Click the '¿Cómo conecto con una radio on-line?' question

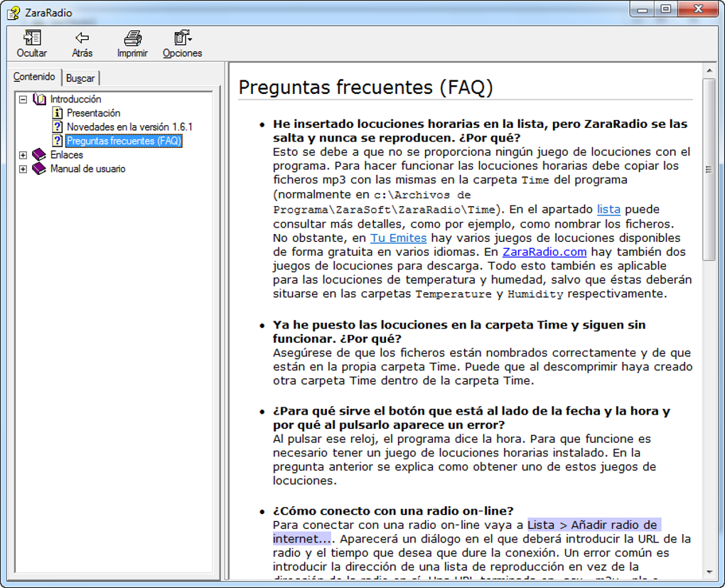click(x=393, y=511)
